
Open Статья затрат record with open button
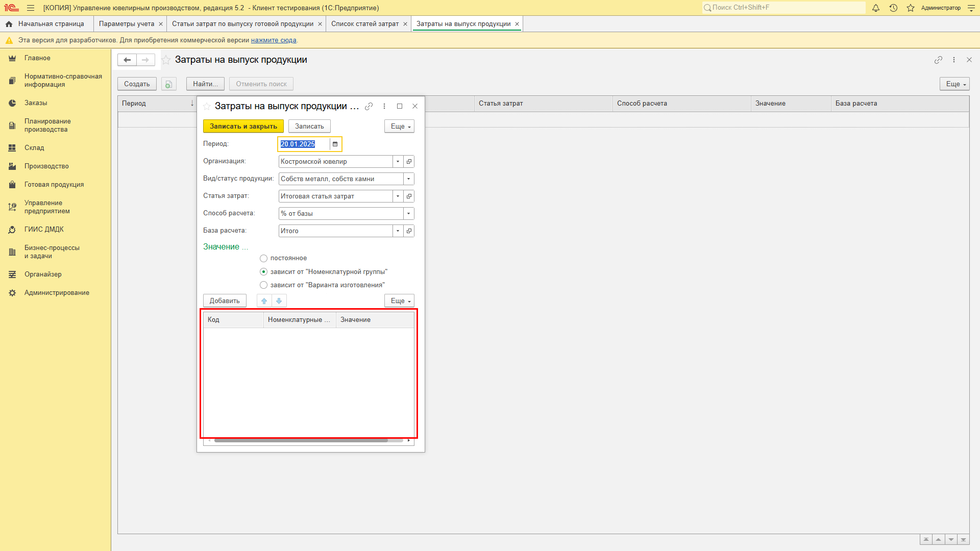pos(409,196)
